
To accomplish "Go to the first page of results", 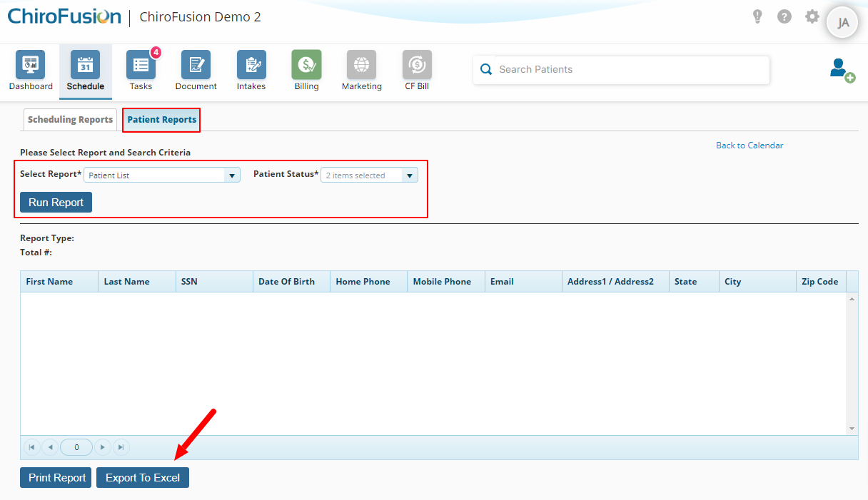I will (x=32, y=447).
